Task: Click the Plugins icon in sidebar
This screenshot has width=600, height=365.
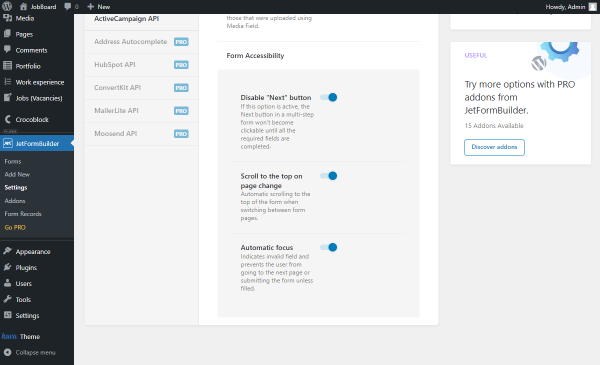Action: pos(7,267)
